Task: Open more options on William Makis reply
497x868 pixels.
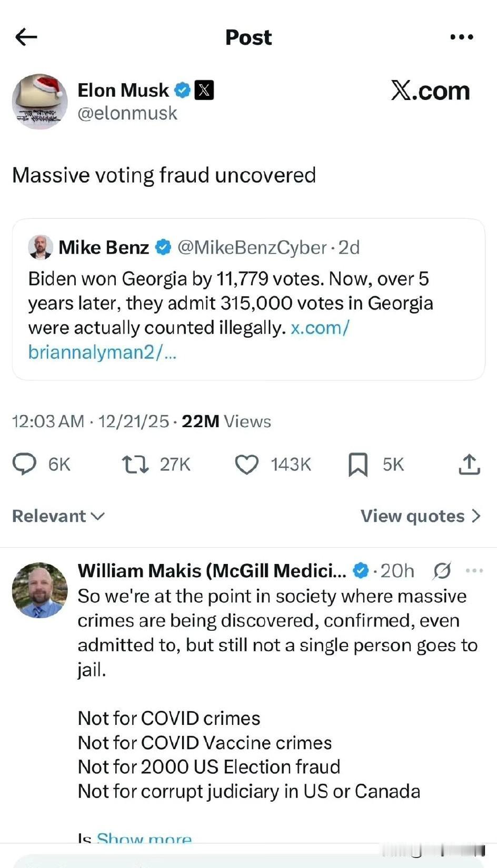Action: (474, 571)
